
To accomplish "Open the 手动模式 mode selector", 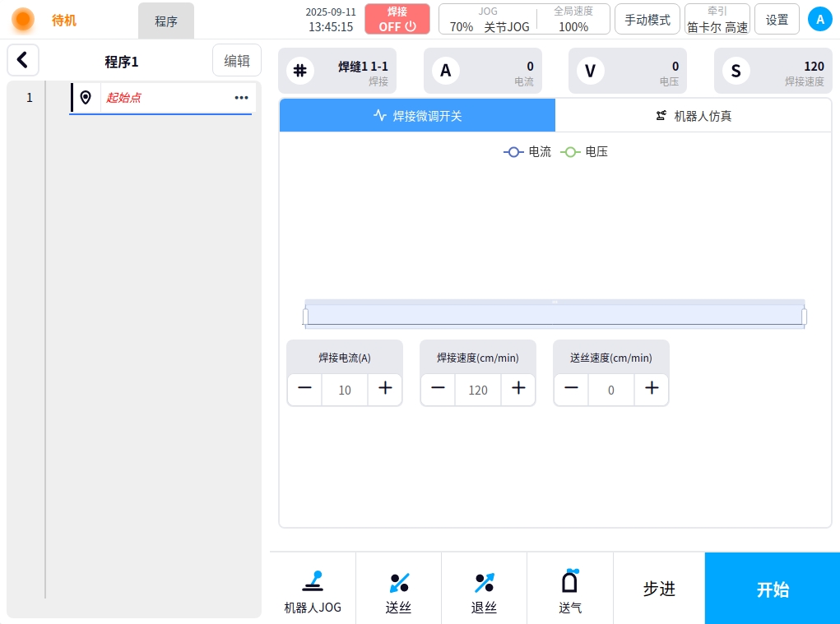I will click(647, 20).
